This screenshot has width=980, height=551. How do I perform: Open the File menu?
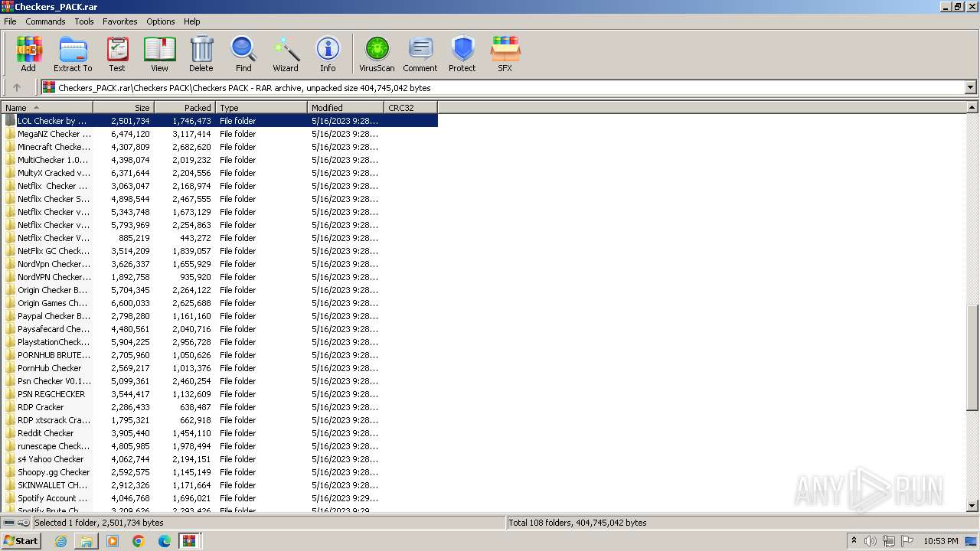click(x=10, y=21)
